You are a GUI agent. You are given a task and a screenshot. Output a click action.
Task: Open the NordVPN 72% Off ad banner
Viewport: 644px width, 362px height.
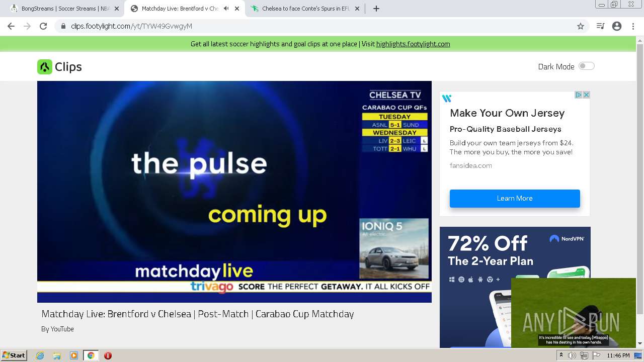click(515, 287)
